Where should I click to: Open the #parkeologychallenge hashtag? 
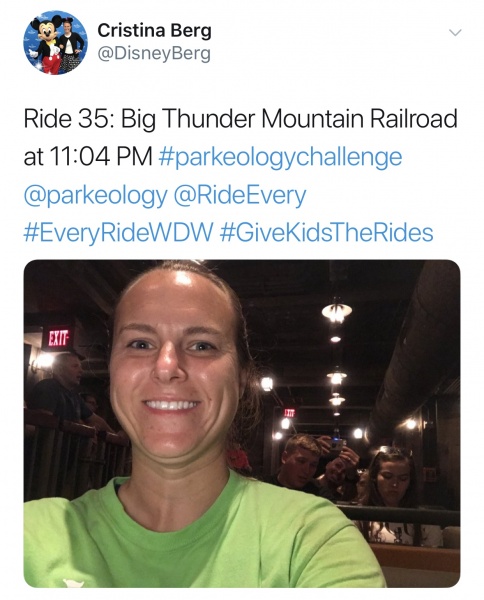tap(280, 157)
